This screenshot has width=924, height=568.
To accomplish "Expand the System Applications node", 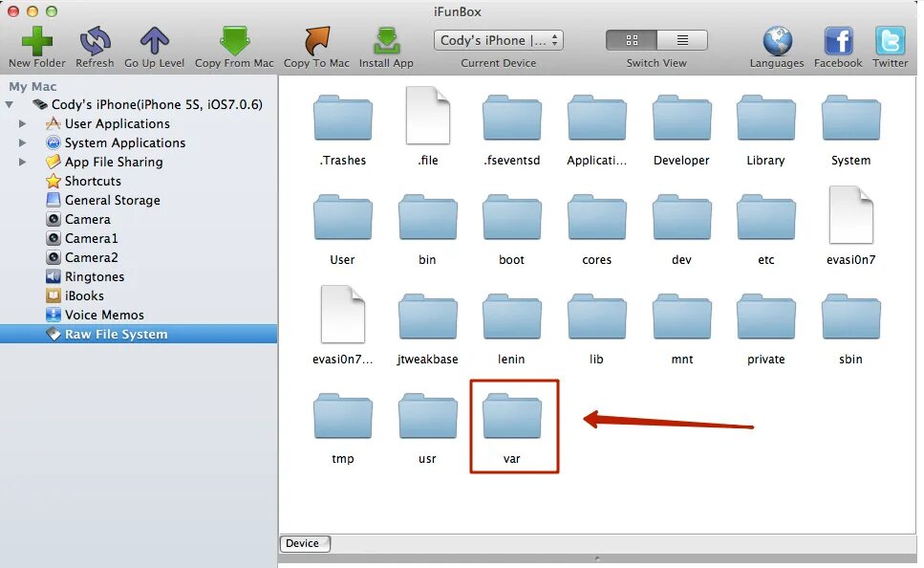I will pyautogui.click(x=22, y=142).
